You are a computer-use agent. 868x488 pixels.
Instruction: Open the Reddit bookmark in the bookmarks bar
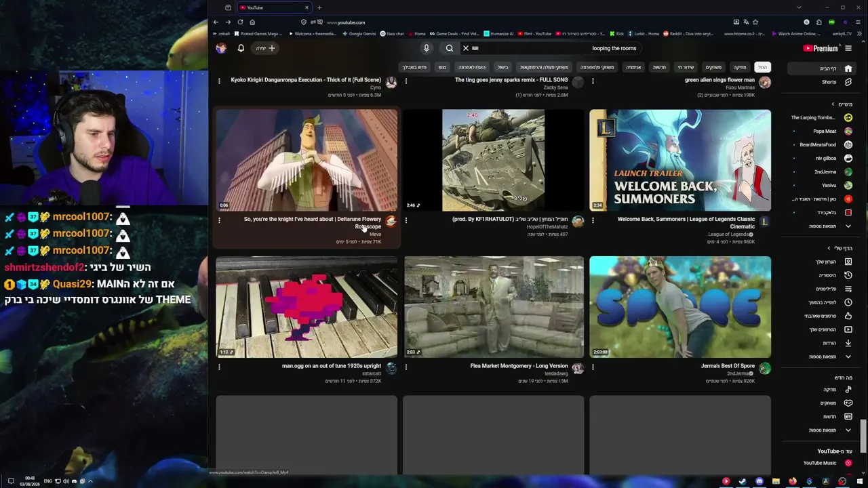pos(688,33)
